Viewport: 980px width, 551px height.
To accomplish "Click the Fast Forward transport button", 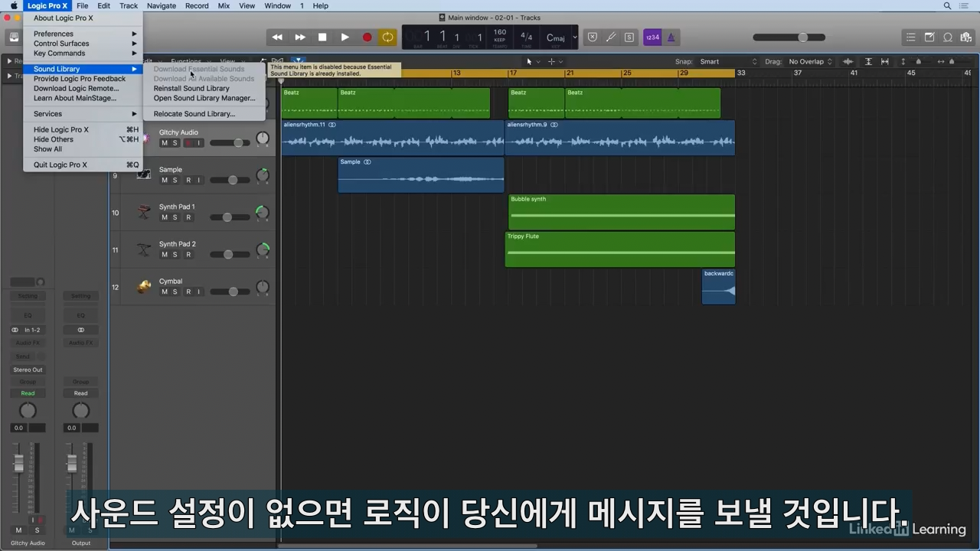I will pos(300,37).
